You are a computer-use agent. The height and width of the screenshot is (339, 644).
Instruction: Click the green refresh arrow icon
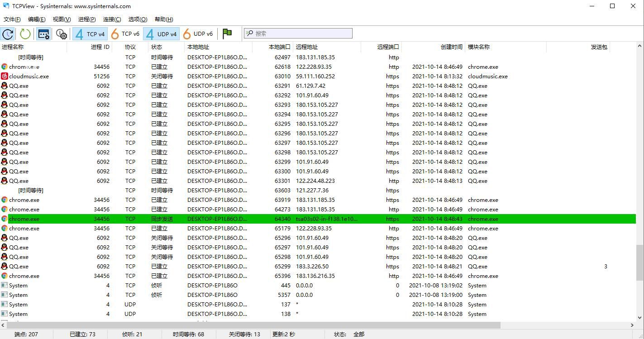tap(25, 34)
